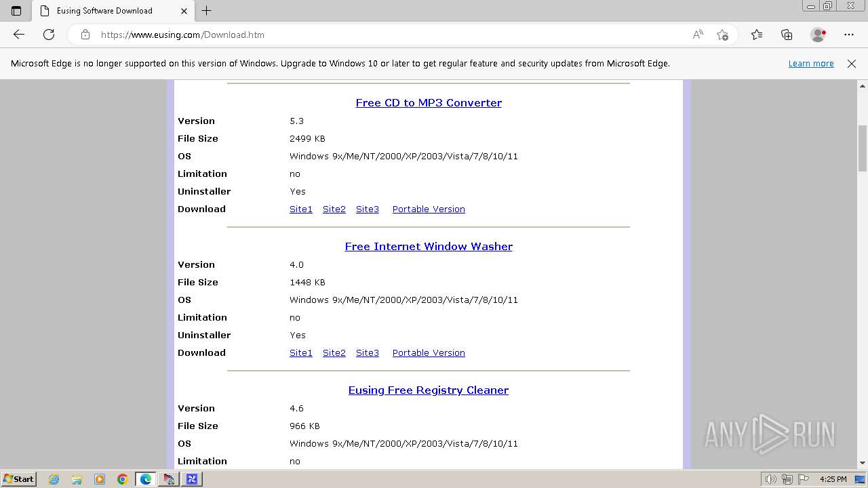Open Free CD to MP3 Converter link
The height and width of the screenshot is (488, 868).
click(429, 103)
